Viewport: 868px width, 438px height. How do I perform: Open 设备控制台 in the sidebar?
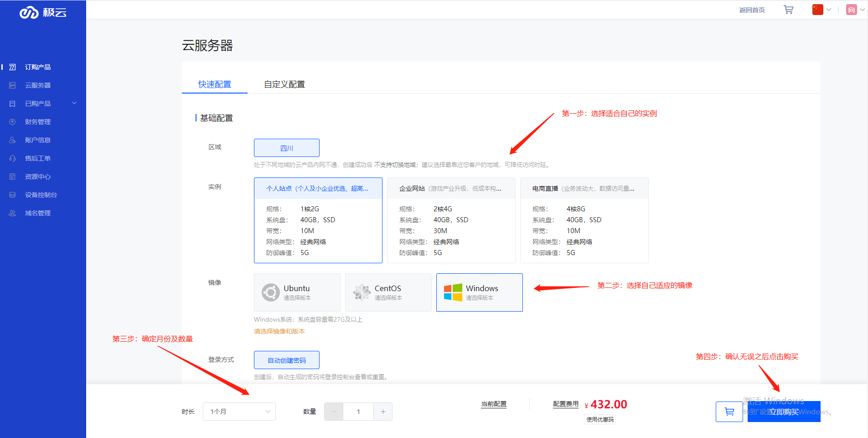(41, 195)
